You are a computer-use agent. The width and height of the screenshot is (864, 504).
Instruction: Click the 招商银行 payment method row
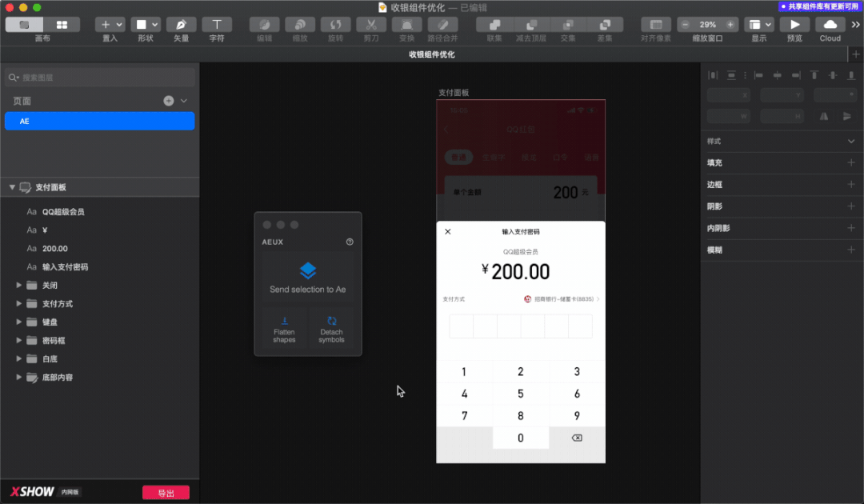click(x=521, y=299)
